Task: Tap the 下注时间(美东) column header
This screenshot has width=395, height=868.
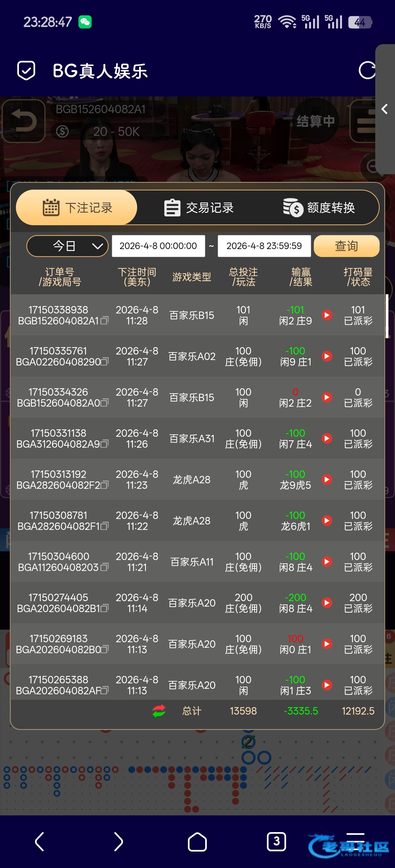Action: [x=137, y=277]
